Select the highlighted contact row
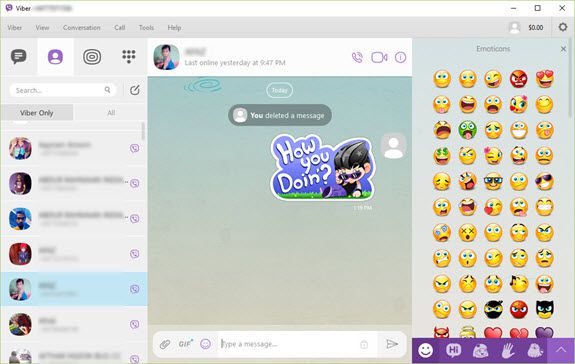 (x=74, y=289)
